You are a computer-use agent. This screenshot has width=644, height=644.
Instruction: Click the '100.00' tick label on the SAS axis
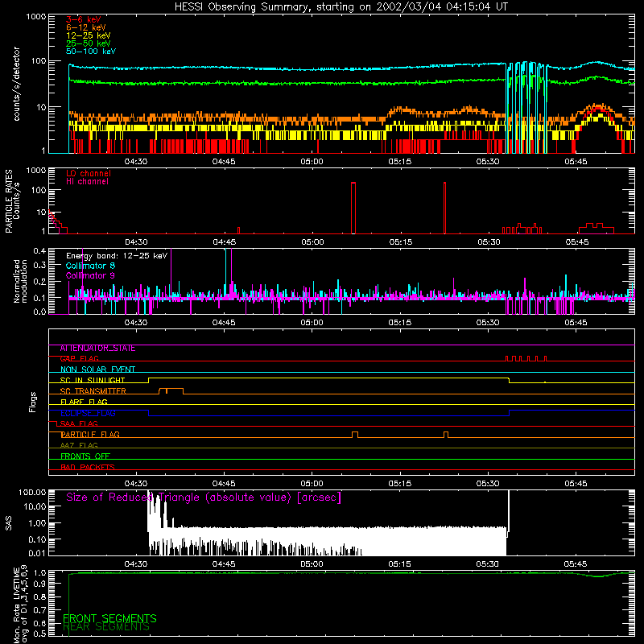pos(32,492)
